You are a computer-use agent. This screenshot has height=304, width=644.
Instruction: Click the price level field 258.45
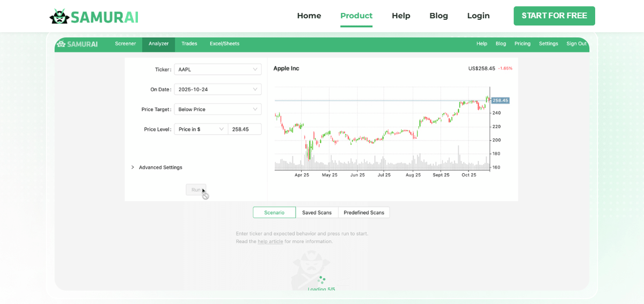[x=245, y=129]
